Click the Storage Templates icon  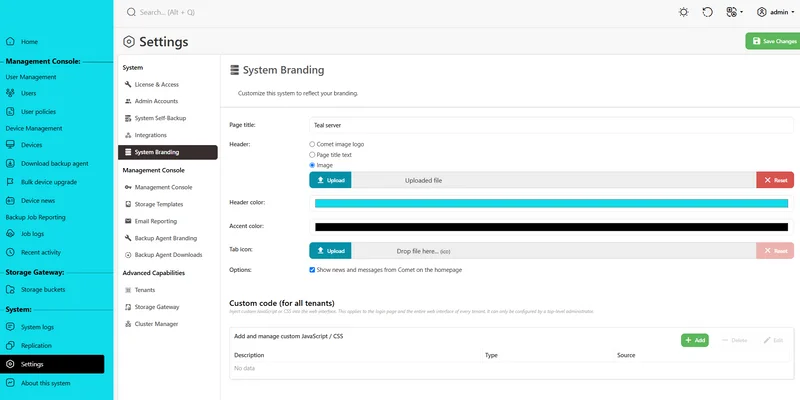128,204
